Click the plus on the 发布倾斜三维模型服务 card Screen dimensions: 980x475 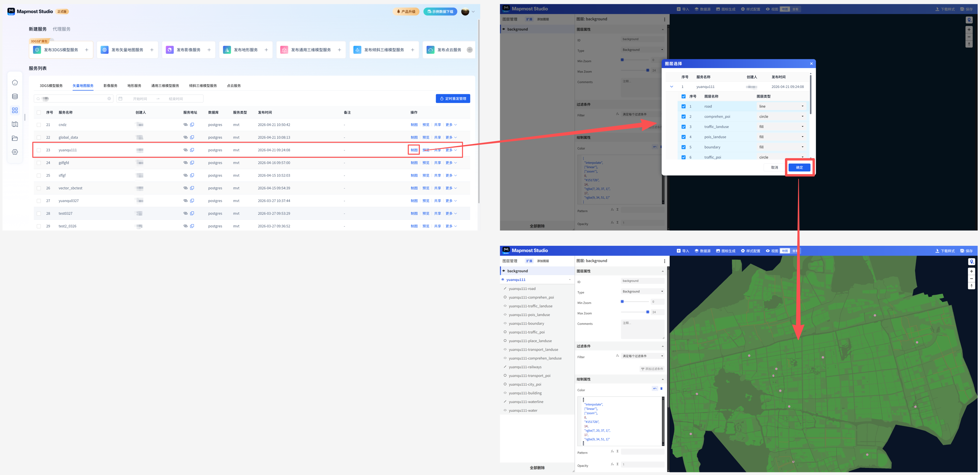tap(412, 50)
